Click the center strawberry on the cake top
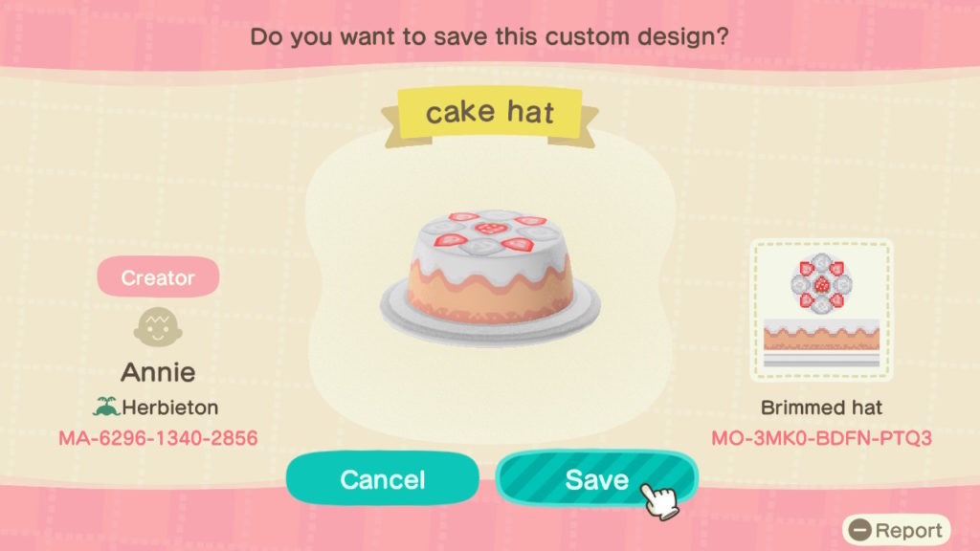Viewport: 980px width, 551px height. (x=490, y=229)
